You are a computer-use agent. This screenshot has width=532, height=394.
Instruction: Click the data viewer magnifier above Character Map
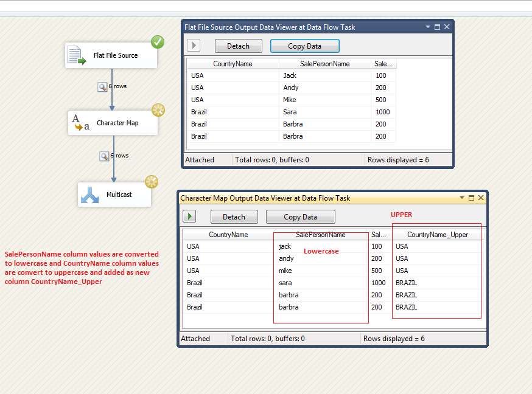tap(102, 86)
